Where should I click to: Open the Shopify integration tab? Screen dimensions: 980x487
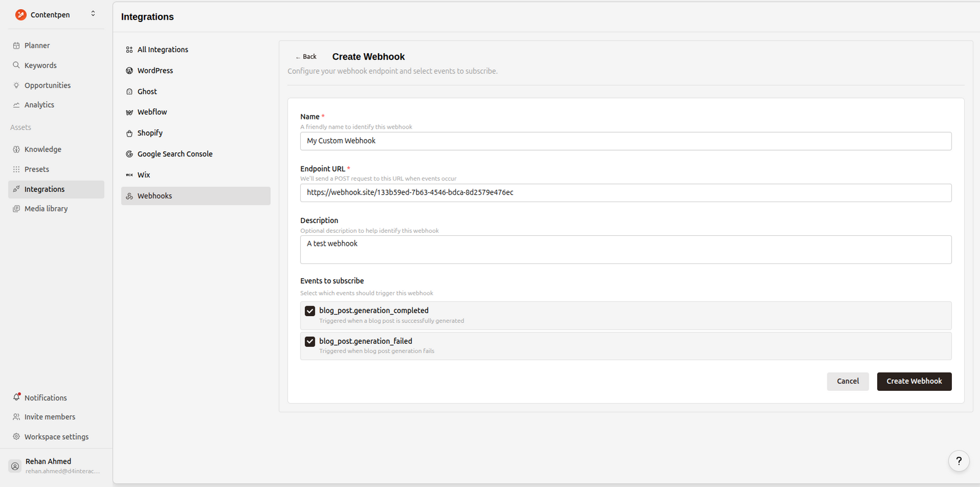149,133
